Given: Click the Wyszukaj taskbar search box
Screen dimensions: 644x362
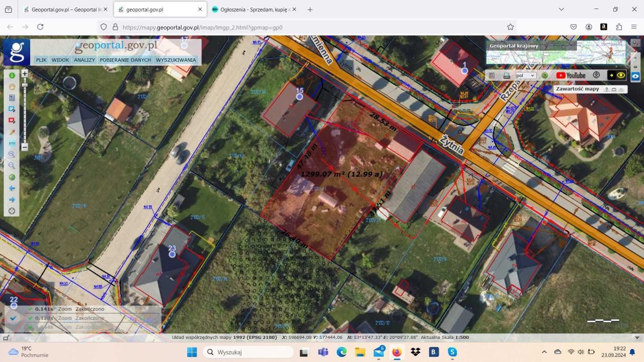Looking at the screenshot, I should tap(248, 352).
